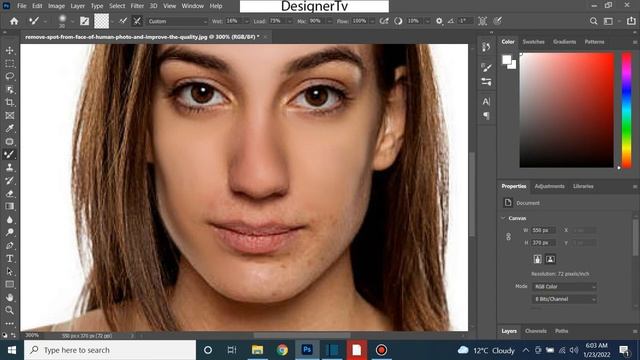Select the Clone Stamp tool
Image resolution: width=640 pixels, height=360 pixels.
[x=9, y=168]
